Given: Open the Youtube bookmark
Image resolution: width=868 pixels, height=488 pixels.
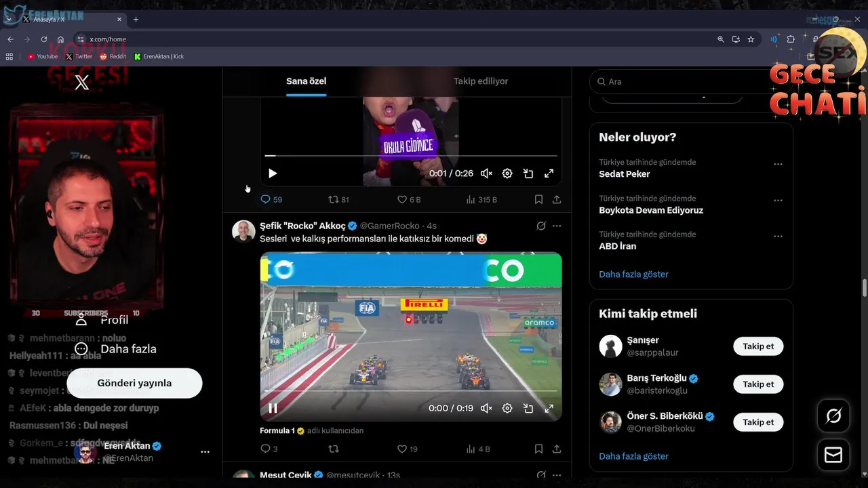Looking at the screenshot, I should pos(42,57).
